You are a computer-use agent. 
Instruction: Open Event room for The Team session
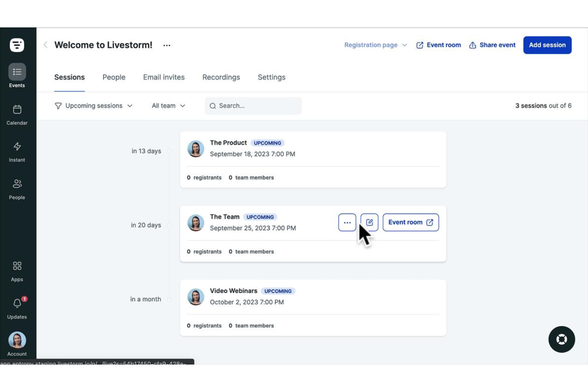click(410, 222)
